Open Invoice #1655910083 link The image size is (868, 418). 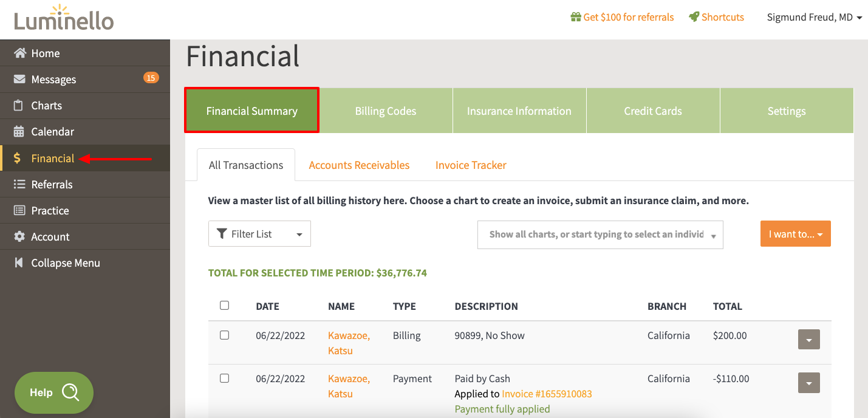point(547,394)
